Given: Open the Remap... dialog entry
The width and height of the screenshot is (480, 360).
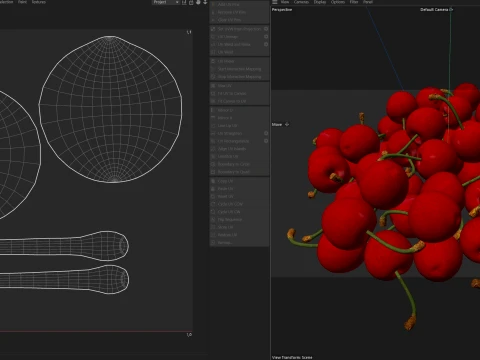Looking at the screenshot, I should (x=239, y=243).
